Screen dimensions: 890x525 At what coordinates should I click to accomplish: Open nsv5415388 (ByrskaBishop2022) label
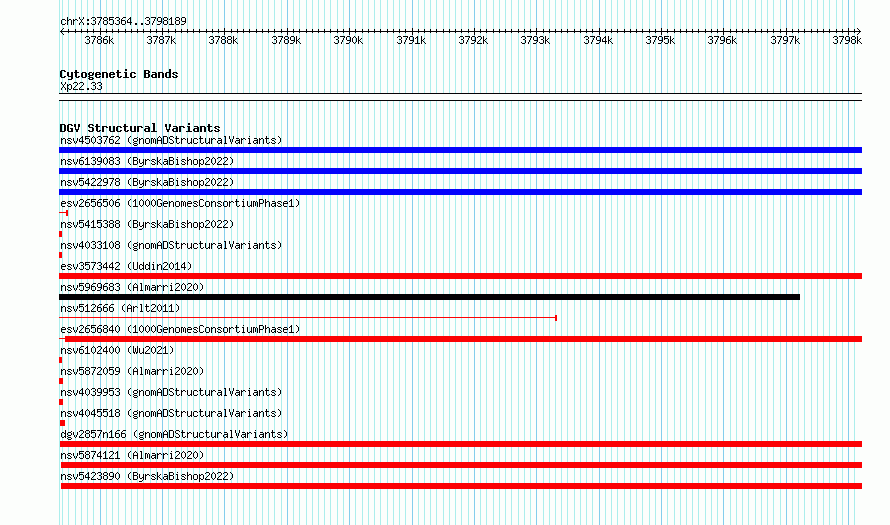147,224
